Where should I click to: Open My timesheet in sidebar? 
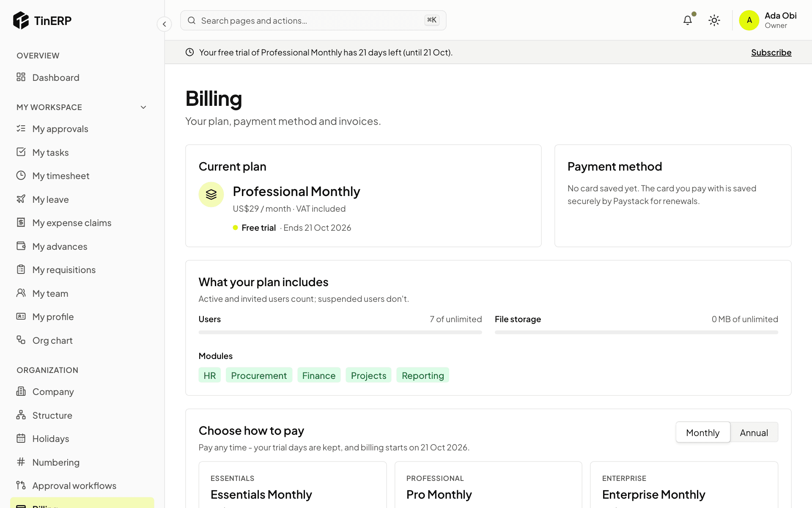tap(82, 175)
